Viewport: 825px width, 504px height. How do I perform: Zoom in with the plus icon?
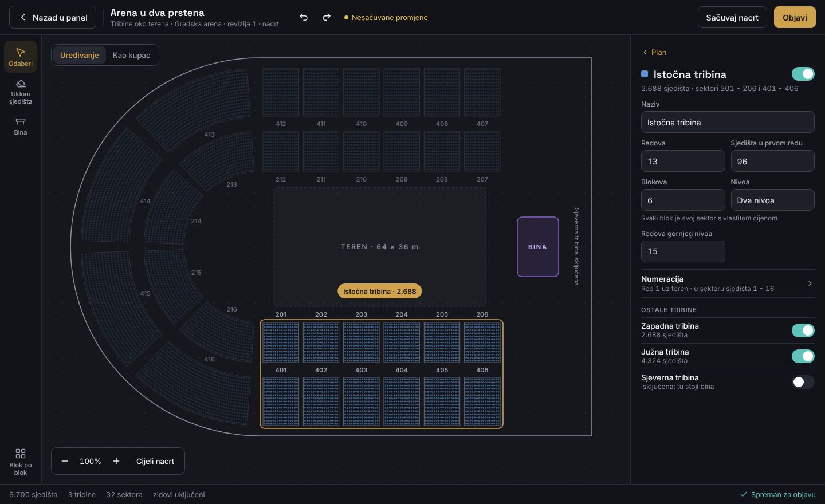(116, 461)
